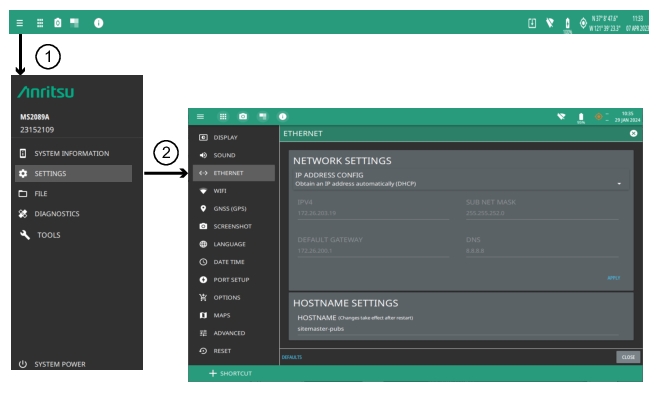Click the Shortcut plus button

click(230, 373)
